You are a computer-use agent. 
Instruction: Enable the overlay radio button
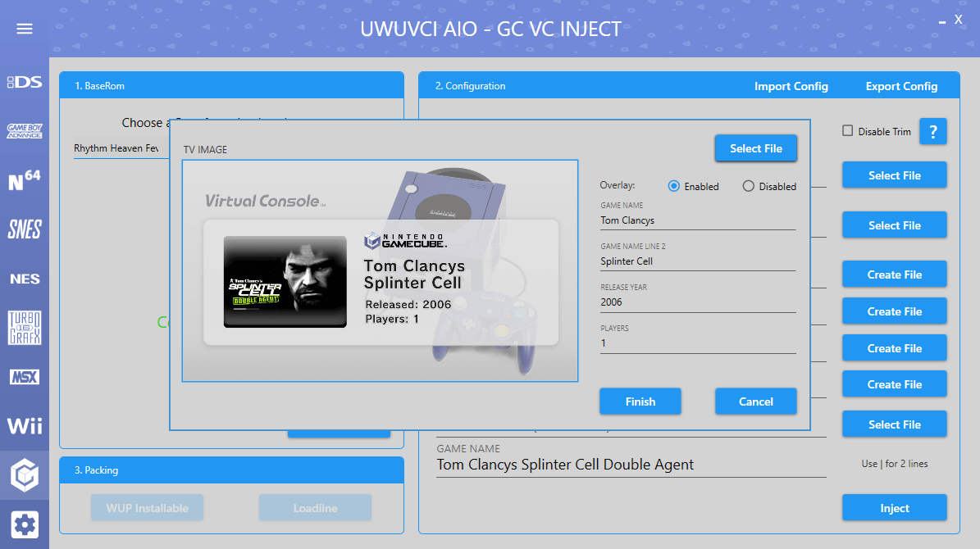(675, 186)
